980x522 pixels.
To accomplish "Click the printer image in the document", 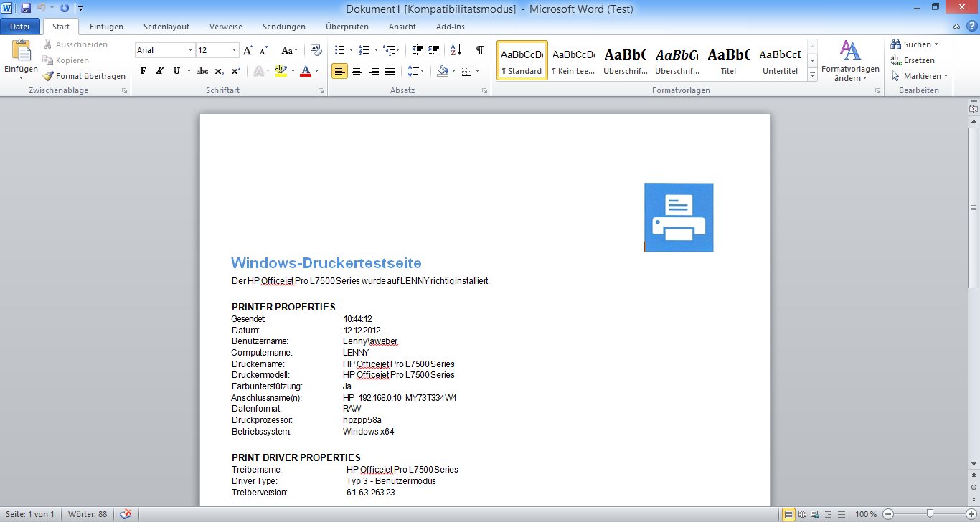I will tap(679, 217).
